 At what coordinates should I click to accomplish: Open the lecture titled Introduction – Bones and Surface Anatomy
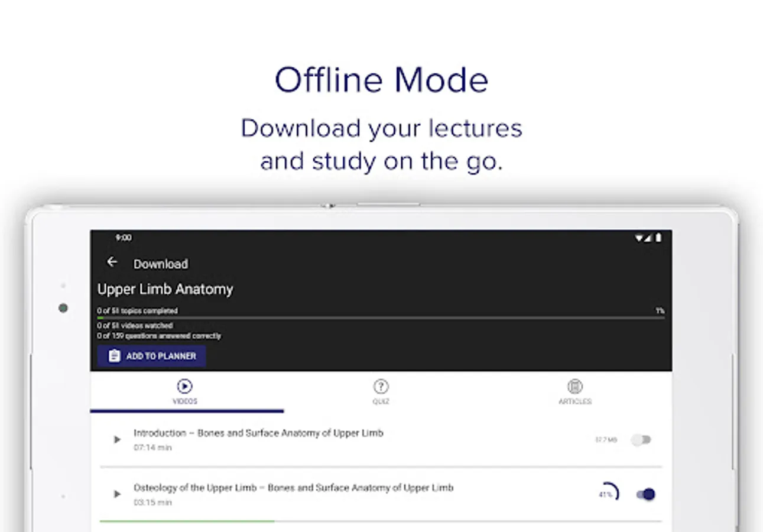click(x=258, y=433)
